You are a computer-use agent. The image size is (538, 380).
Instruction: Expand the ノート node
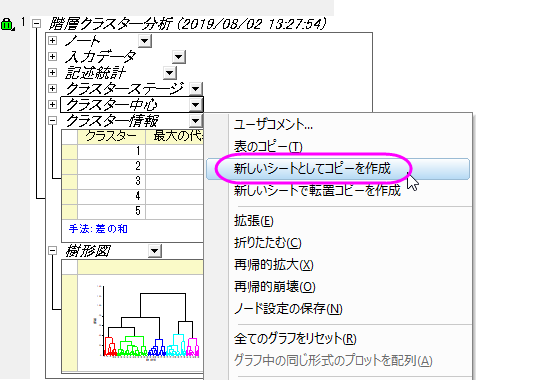coord(52,40)
